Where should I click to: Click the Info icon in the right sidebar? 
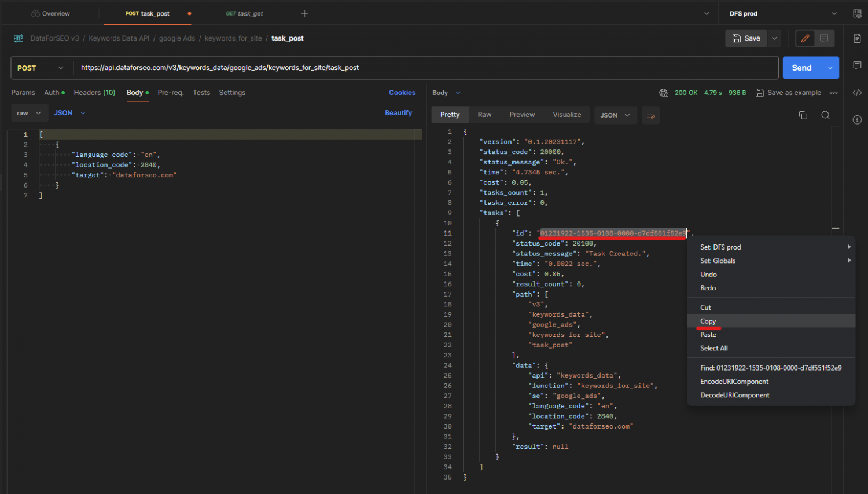(x=858, y=120)
